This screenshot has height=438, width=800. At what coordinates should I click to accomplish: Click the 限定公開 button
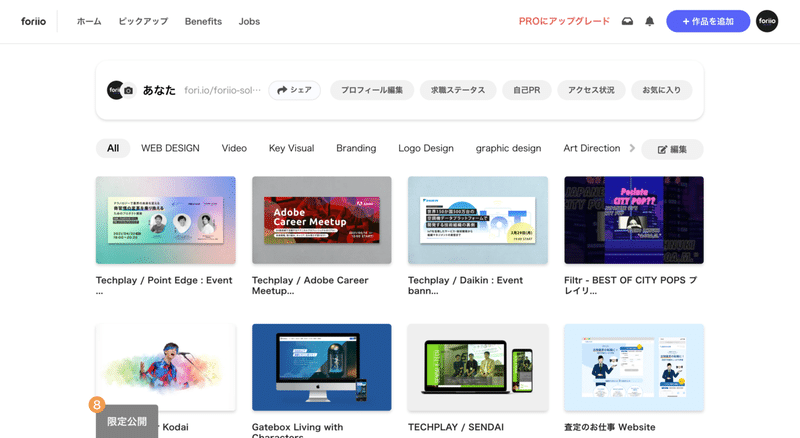[127, 421]
